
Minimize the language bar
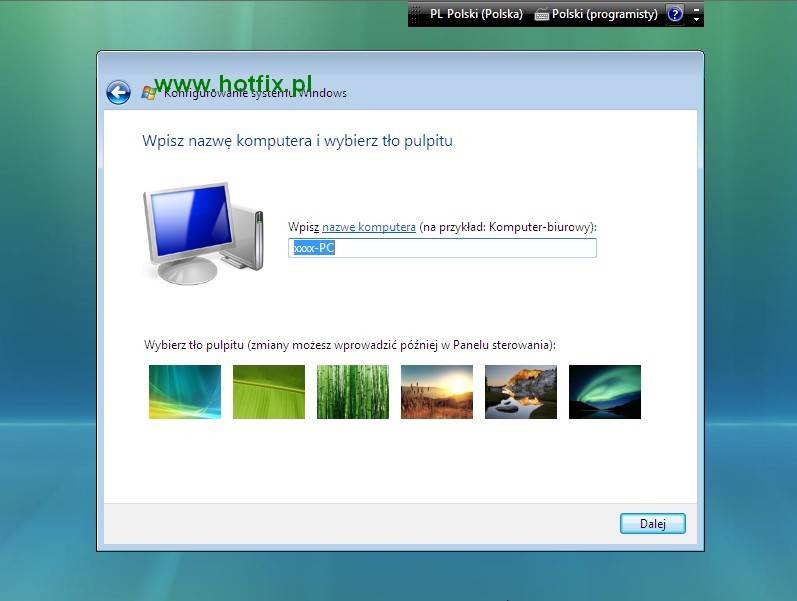pos(697,9)
